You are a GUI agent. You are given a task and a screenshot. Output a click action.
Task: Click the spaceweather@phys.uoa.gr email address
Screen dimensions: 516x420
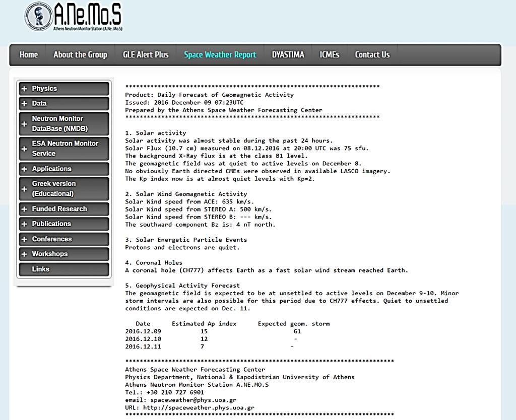pyautogui.click(x=193, y=400)
